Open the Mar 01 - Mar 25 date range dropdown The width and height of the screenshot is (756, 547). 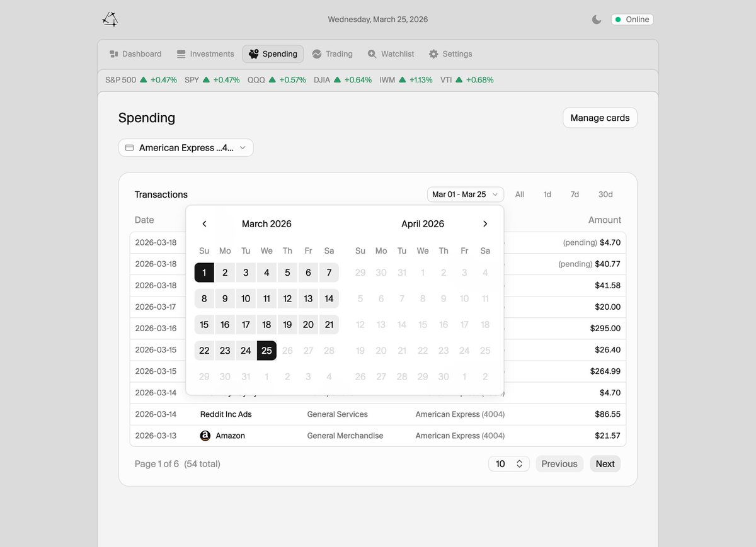click(x=466, y=195)
